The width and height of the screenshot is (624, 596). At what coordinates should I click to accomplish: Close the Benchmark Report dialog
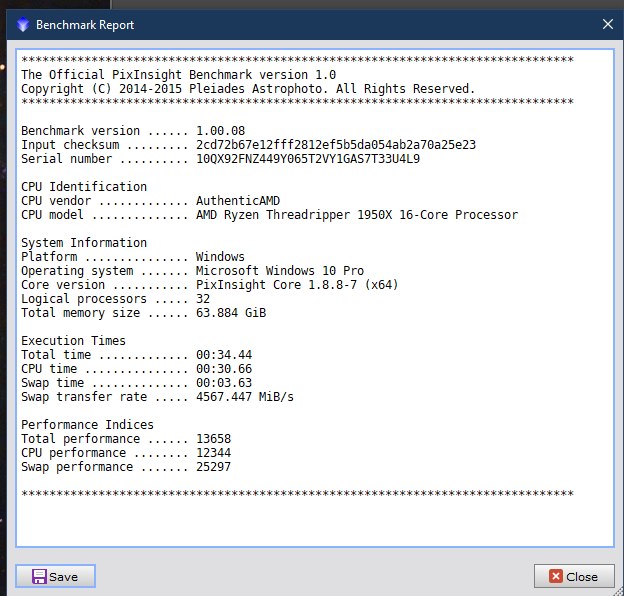pyautogui.click(x=574, y=576)
